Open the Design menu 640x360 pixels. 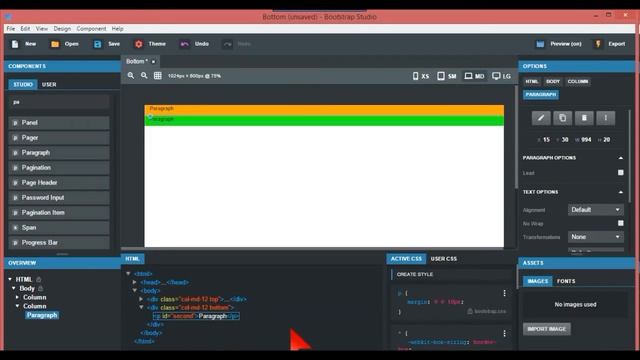click(x=62, y=29)
